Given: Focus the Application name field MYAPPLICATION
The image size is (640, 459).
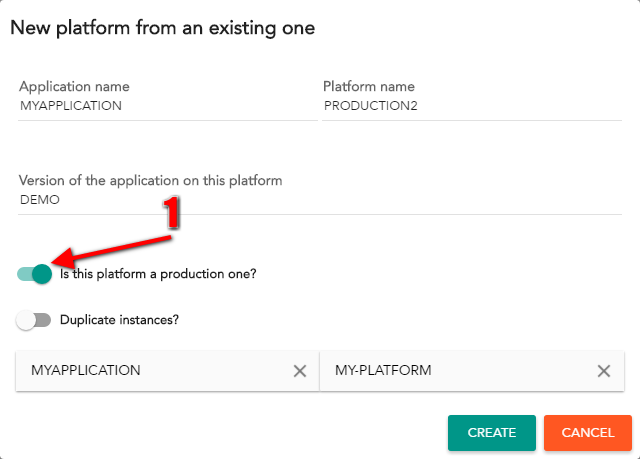Looking at the screenshot, I should click(168, 106).
